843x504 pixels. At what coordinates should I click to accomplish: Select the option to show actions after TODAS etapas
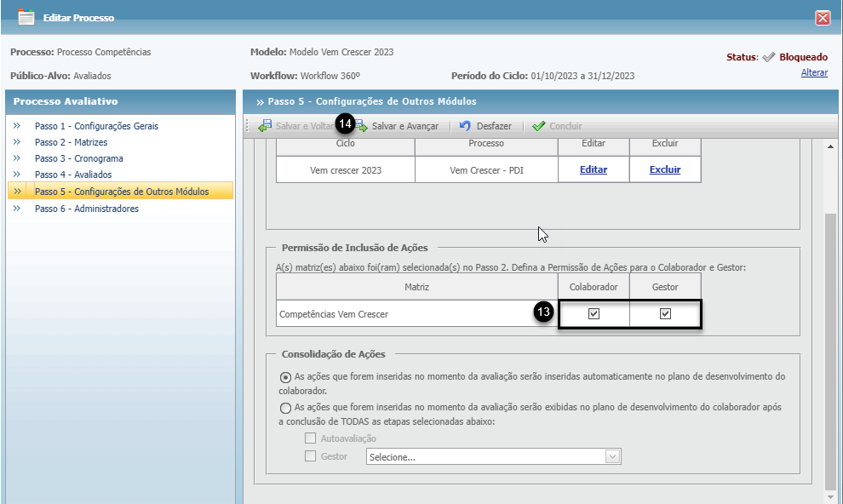pos(285,408)
